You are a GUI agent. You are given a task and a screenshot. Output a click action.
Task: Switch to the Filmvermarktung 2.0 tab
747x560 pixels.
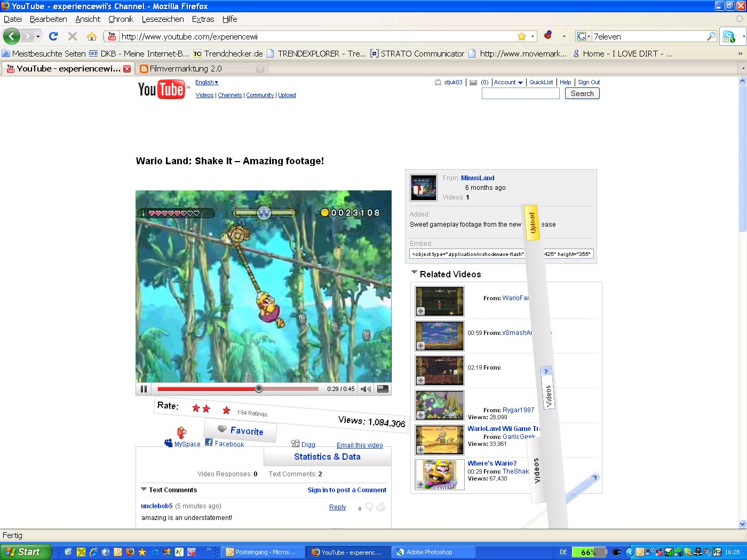click(x=202, y=68)
